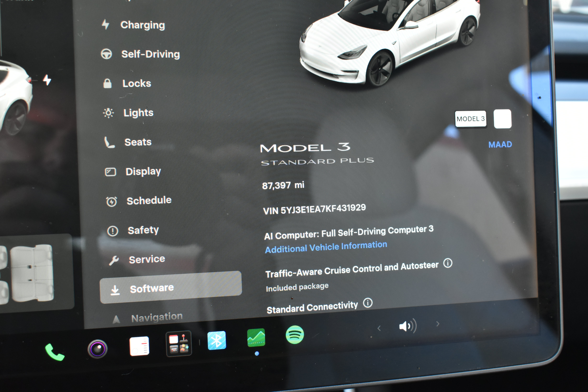Screen dimensions: 588x392
Task: Open the Service menu
Action: tap(137, 260)
